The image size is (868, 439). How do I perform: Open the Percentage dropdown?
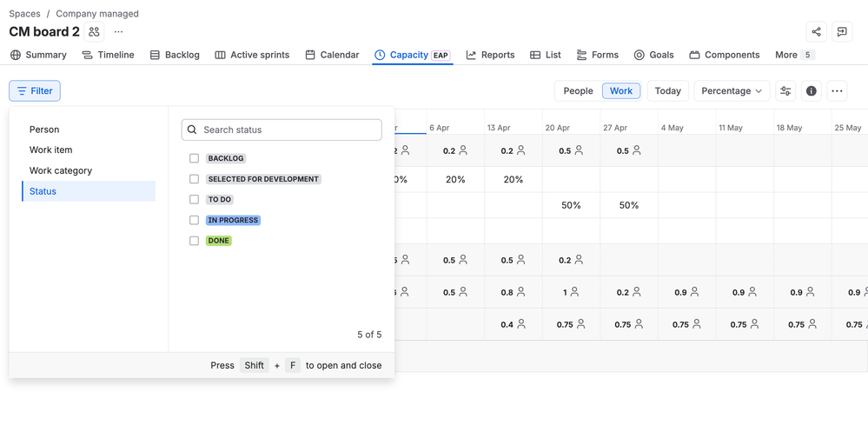[x=732, y=90]
